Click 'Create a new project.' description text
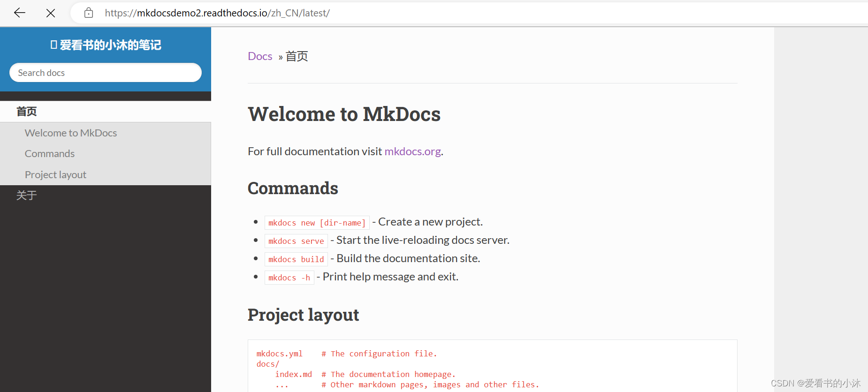The width and height of the screenshot is (868, 392). (x=431, y=222)
